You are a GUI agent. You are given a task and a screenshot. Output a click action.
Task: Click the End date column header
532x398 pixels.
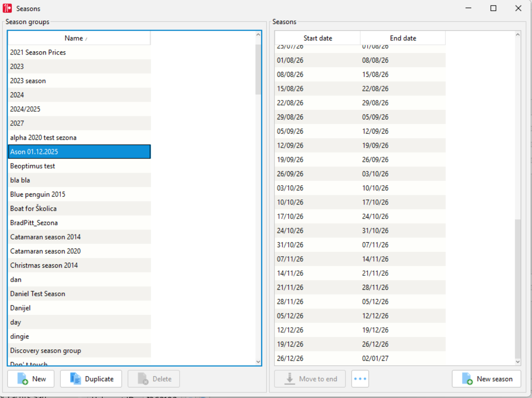[x=403, y=38]
